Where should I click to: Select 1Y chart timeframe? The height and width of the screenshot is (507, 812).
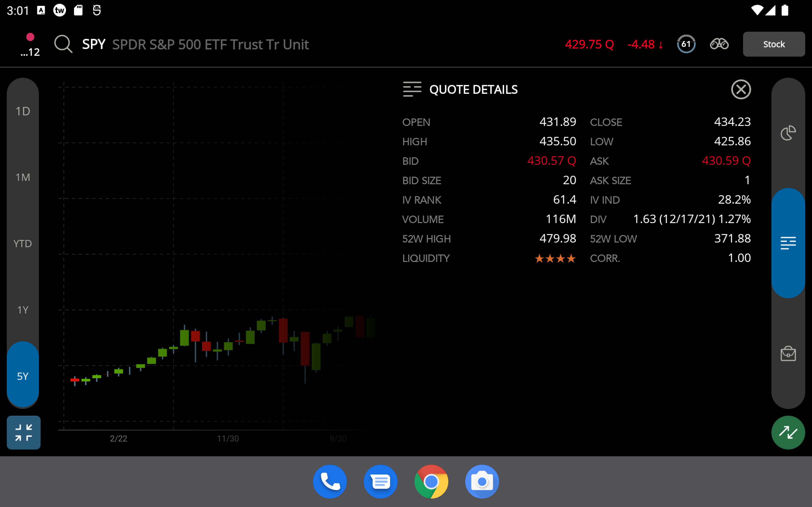[x=23, y=310]
